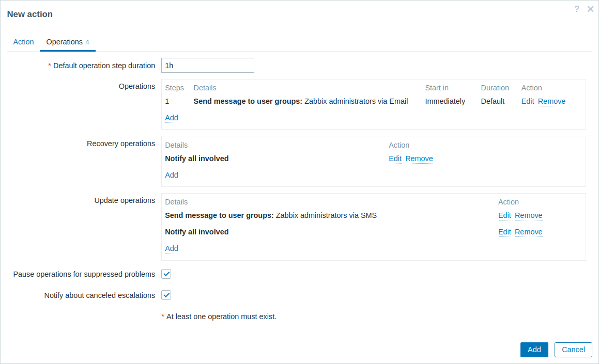Viewport: 599px width, 364px height.
Task: Remove the update Notify all involved operation
Action: tap(528, 232)
